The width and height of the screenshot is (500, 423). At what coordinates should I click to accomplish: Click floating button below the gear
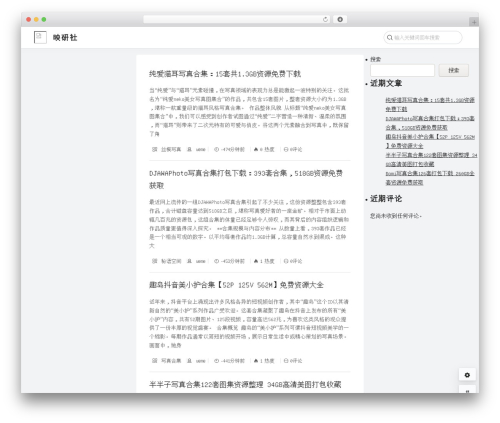coord(467,389)
